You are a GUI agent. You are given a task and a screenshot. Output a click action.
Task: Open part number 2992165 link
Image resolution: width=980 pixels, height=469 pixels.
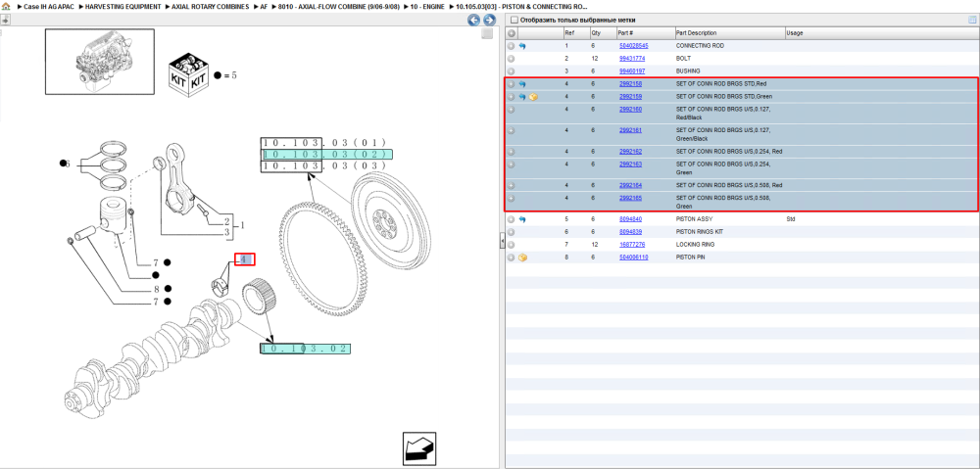(x=630, y=198)
